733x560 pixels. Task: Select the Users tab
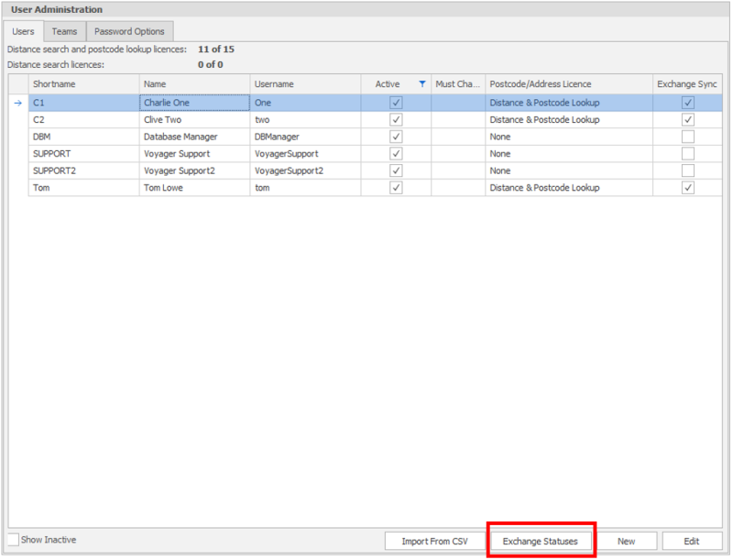(x=23, y=31)
